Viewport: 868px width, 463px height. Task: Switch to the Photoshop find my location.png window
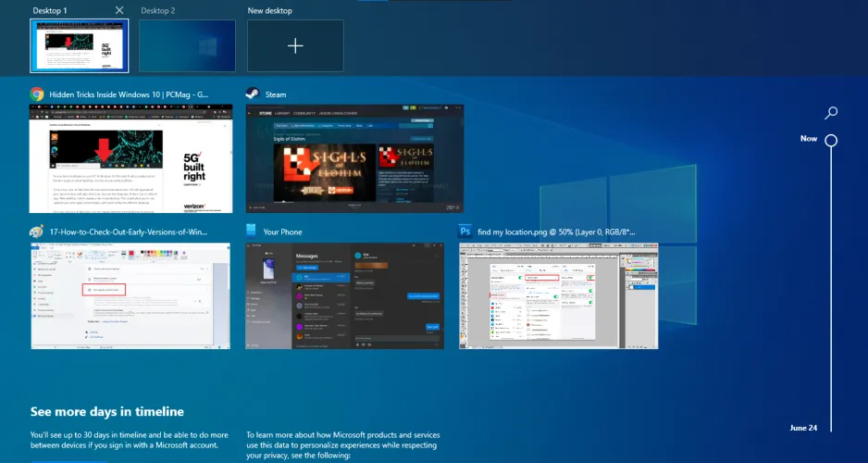559,296
